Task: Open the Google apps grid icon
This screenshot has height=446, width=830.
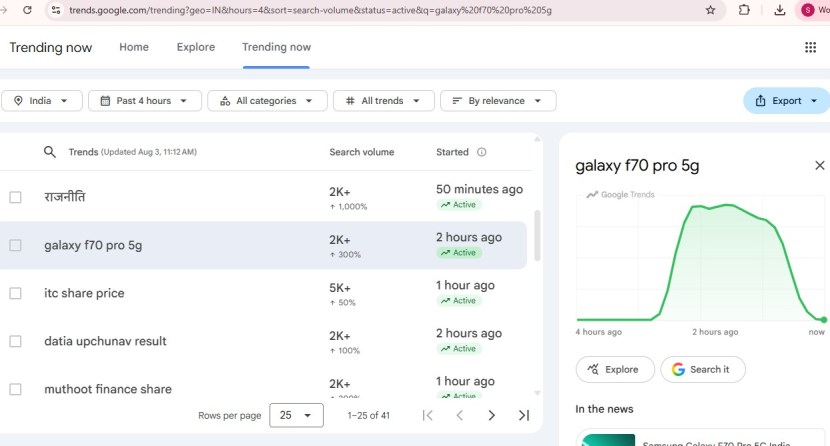Action: click(x=810, y=47)
